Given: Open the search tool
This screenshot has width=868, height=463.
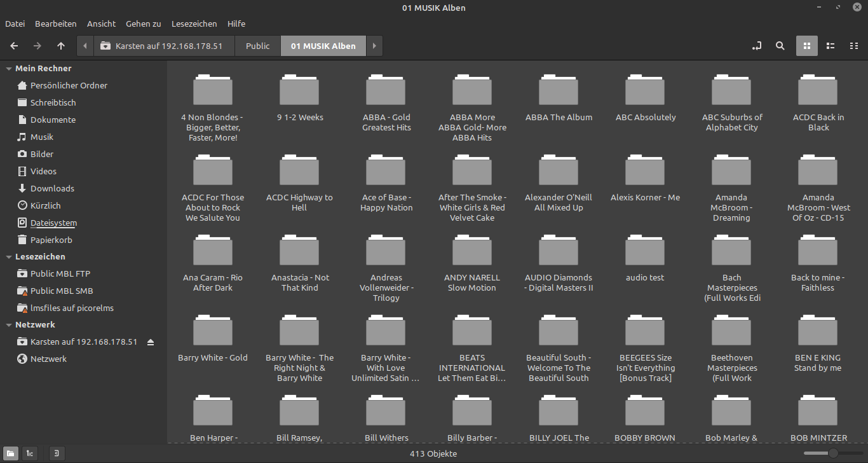Looking at the screenshot, I should (x=780, y=46).
